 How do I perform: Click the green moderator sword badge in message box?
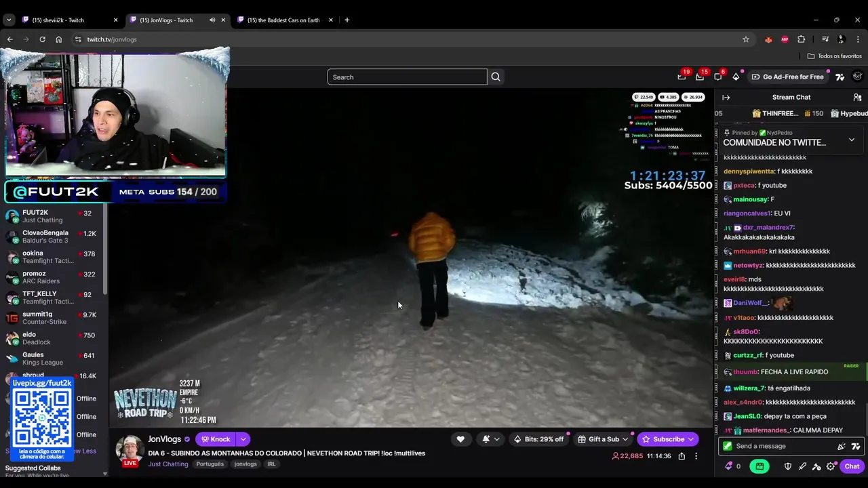pyautogui.click(x=728, y=446)
